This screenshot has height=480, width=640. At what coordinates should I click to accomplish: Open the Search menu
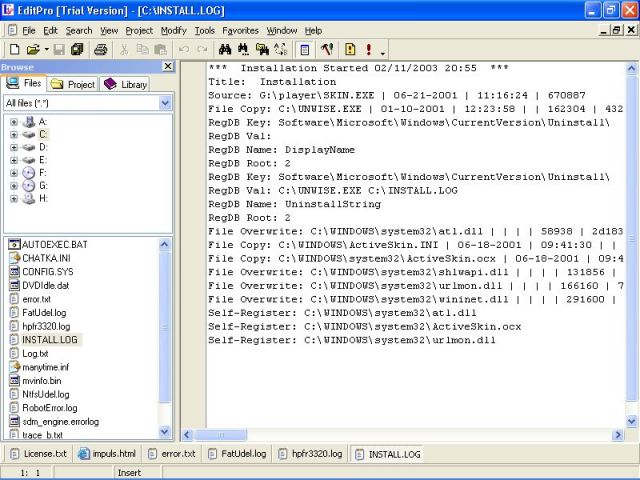[x=79, y=31]
